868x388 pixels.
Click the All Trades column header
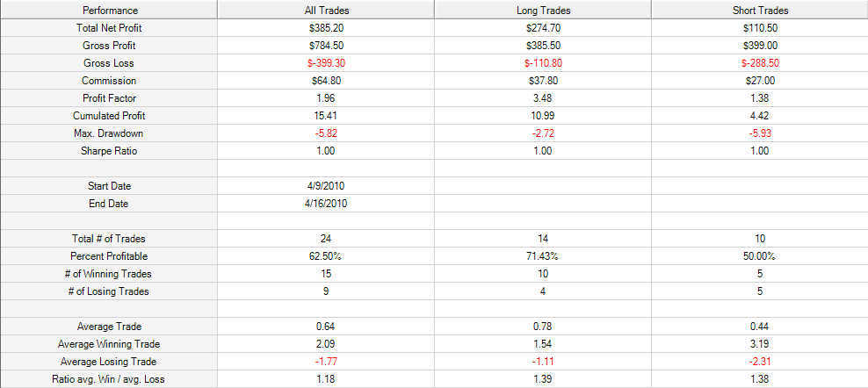[325, 10]
